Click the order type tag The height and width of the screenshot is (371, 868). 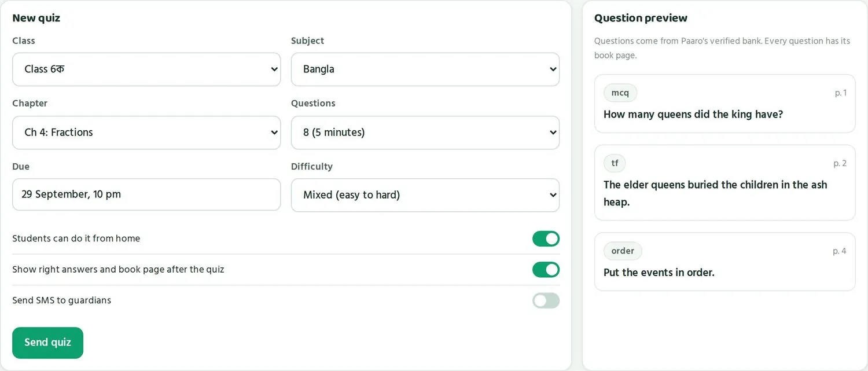(x=623, y=251)
